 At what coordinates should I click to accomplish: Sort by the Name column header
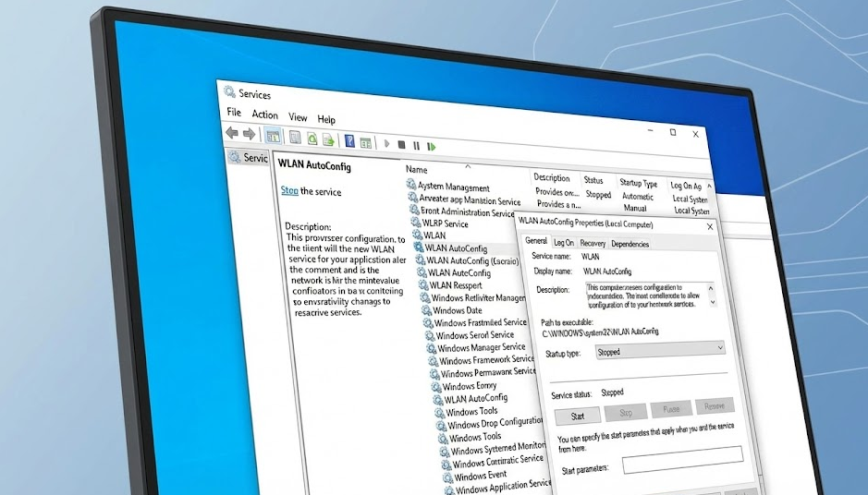point(416,170)
